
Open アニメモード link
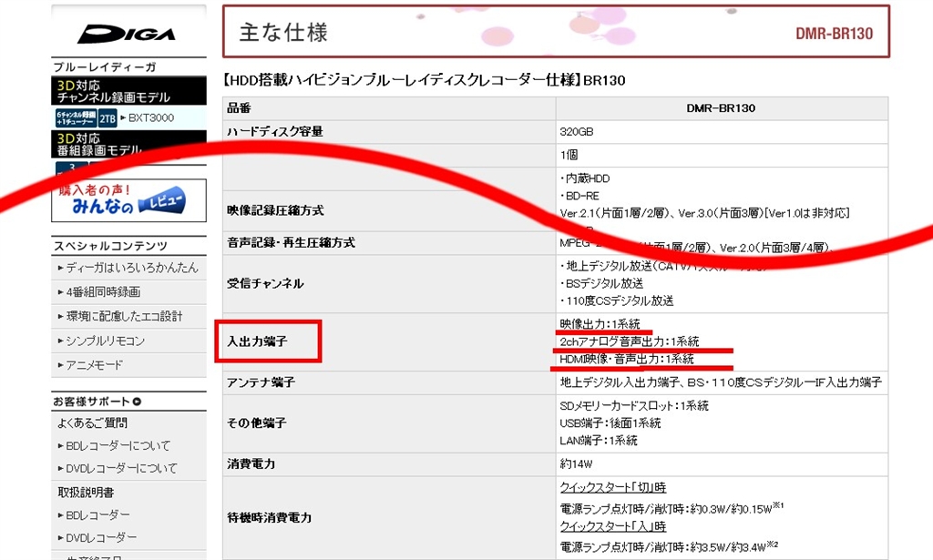tap(94, 365)
